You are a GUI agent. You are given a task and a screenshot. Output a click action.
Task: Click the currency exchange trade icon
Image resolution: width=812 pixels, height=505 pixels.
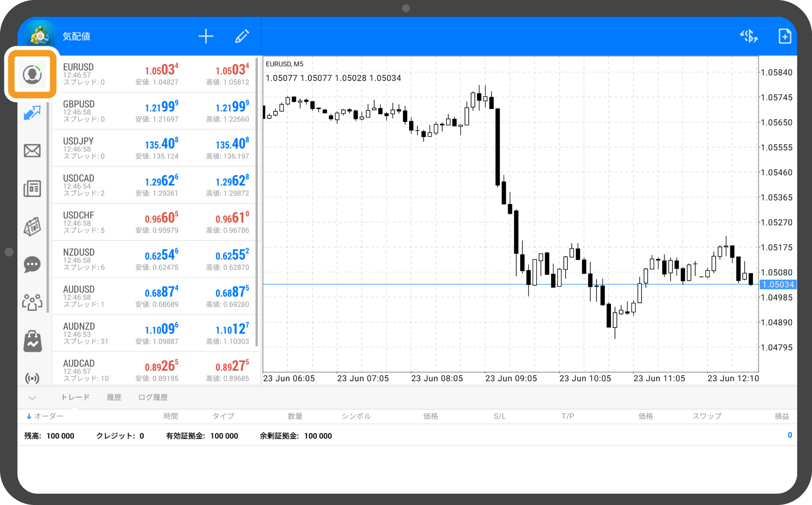coord(749,36)
